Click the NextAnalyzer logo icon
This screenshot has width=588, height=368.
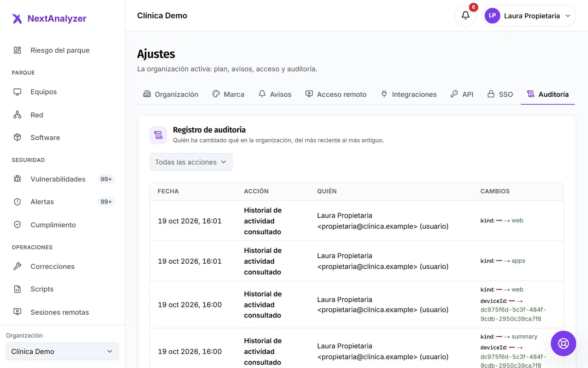click(x=17, y=19)
